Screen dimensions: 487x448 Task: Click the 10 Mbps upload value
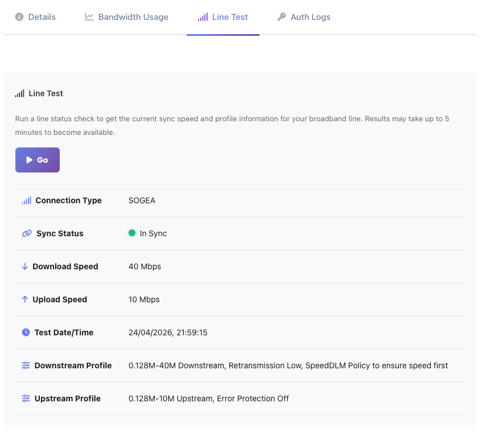pyautogui.click(x=144, y=299)
